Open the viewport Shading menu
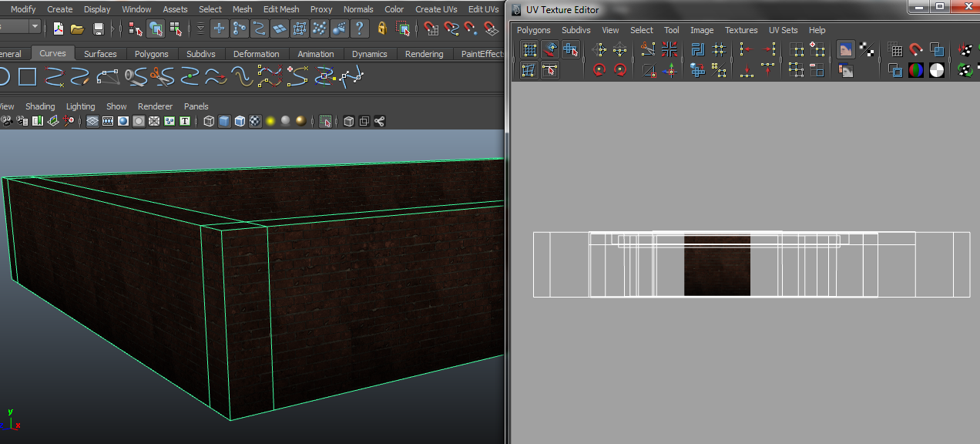 click(40, 106)
